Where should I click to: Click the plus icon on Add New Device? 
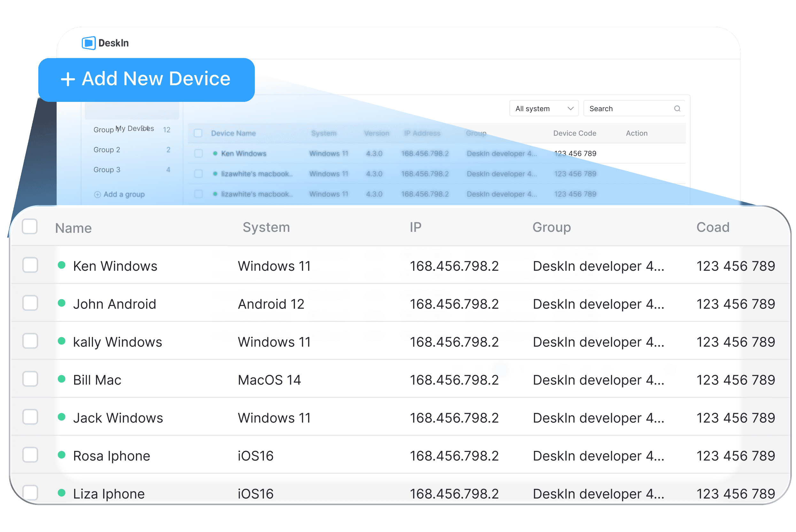pyautogui.click(x=69, y=79)
